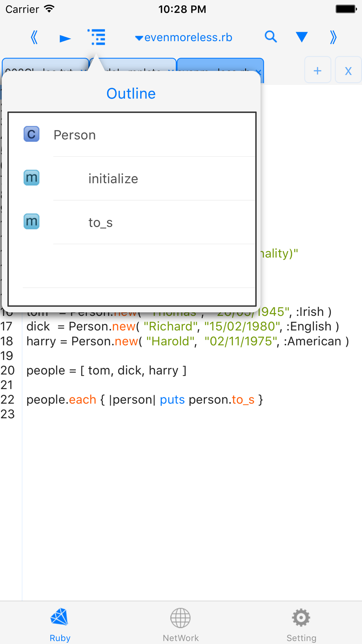Open search with magnifier icon
The height and width of the screenshot is (644, 362).
271,37
